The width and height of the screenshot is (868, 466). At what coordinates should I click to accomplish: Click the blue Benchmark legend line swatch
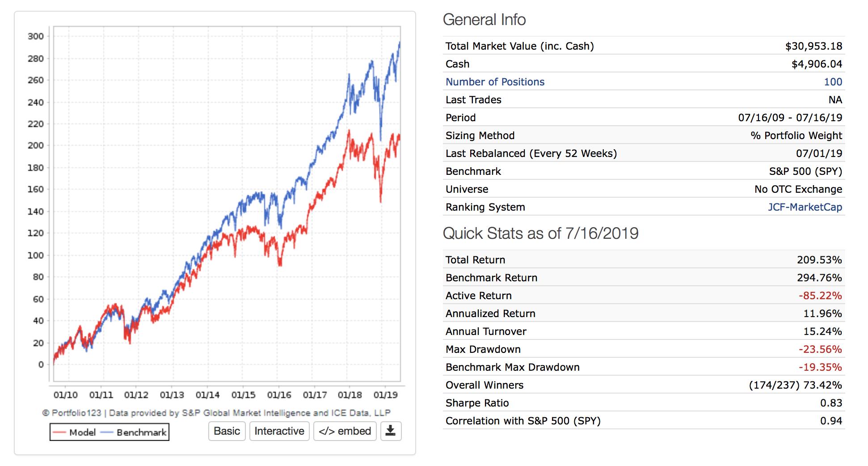(x=107, y=432)
